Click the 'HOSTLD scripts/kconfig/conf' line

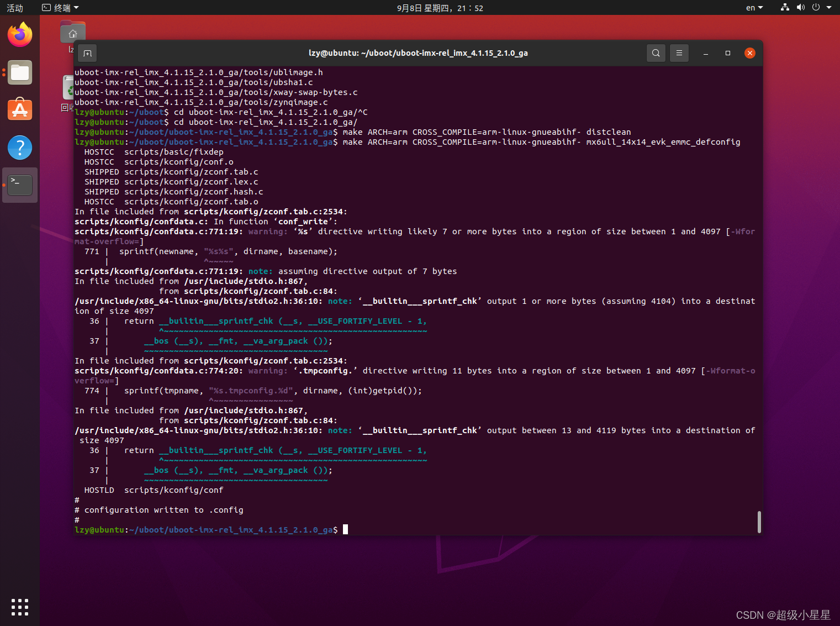154,490
